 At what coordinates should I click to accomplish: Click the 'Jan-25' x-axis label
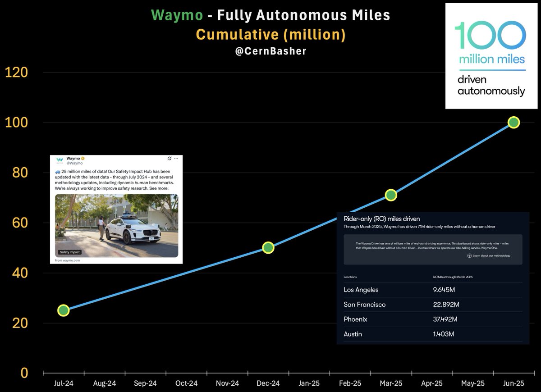pos(309,383)
